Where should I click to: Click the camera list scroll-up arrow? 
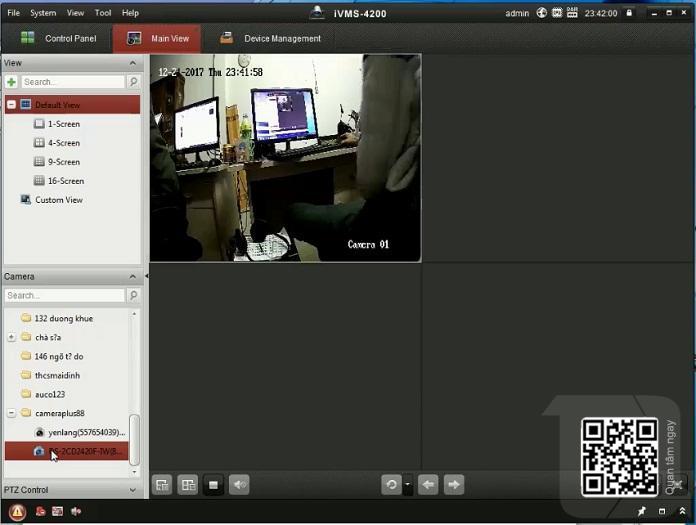coord(134,314)
